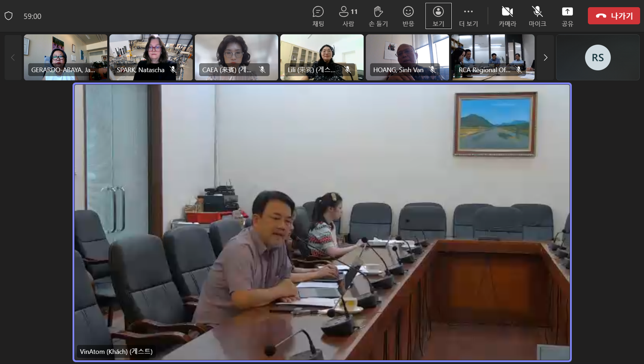
Task: Open the reactions menu (반응)
Action: [x=408, y=16]
